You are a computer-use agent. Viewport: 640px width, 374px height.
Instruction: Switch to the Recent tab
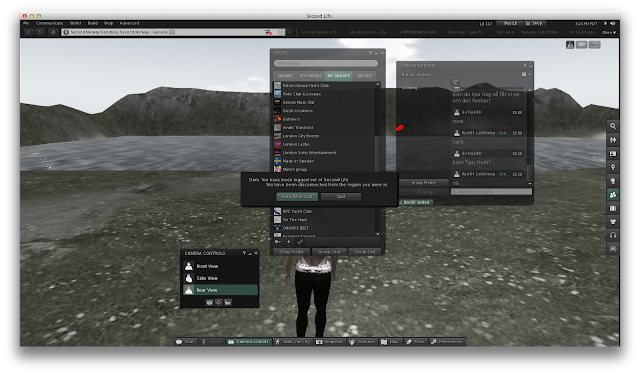(365, 76)
